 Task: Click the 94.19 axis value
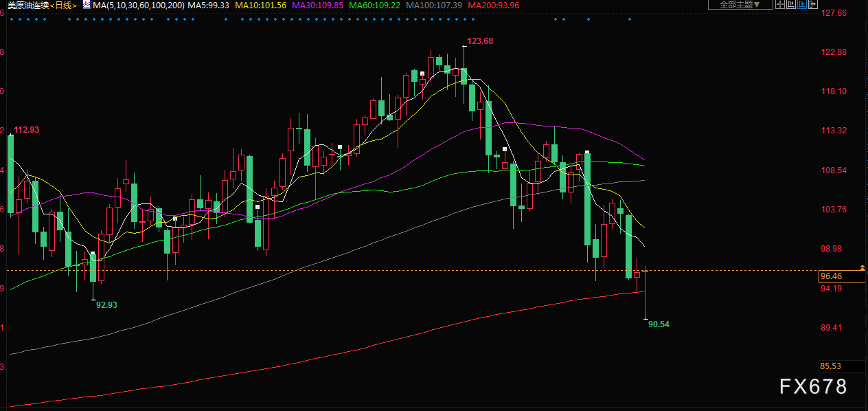(x=832, y=289)
